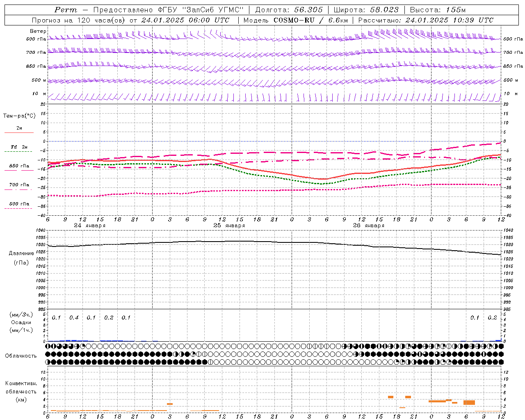Click the '850 гПа' temperature legend entry
525x420 pixels.
coord(19,166)
